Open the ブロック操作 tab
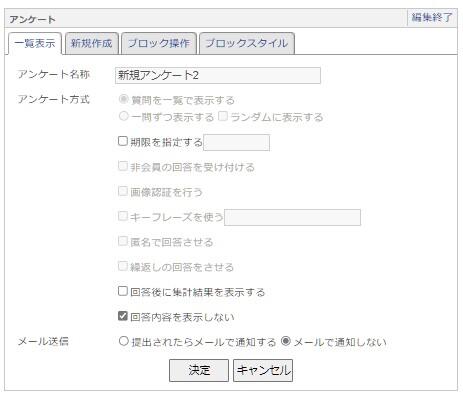463x403 pixels. click(x=159, y=43)
